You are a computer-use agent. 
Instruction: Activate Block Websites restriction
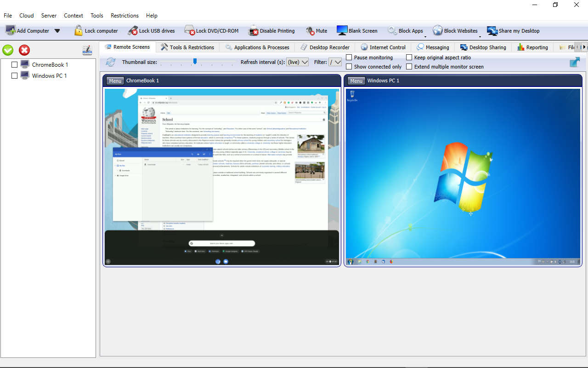(x=455, y=31)
